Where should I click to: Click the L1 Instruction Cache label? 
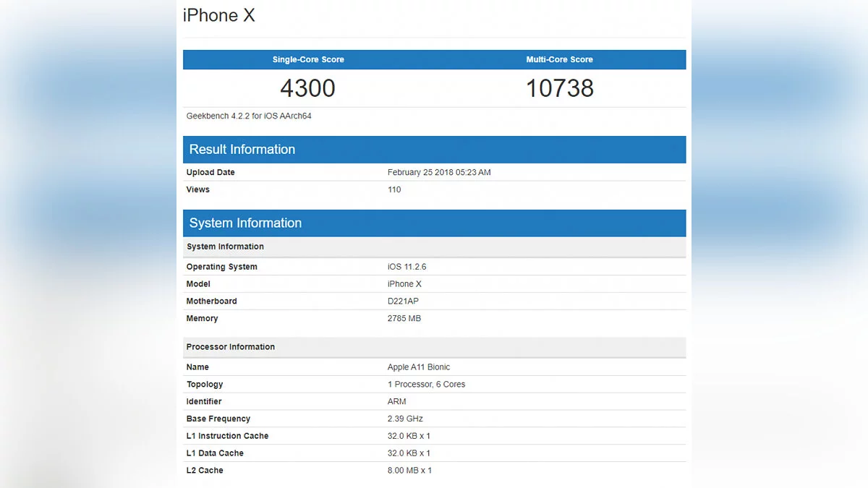point(227,436)
